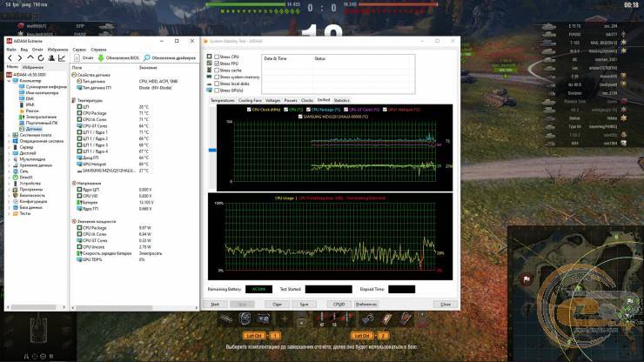Toggle the SAMSUNG drive graph checkbox
Screen dimensions: 644x362
300,117
